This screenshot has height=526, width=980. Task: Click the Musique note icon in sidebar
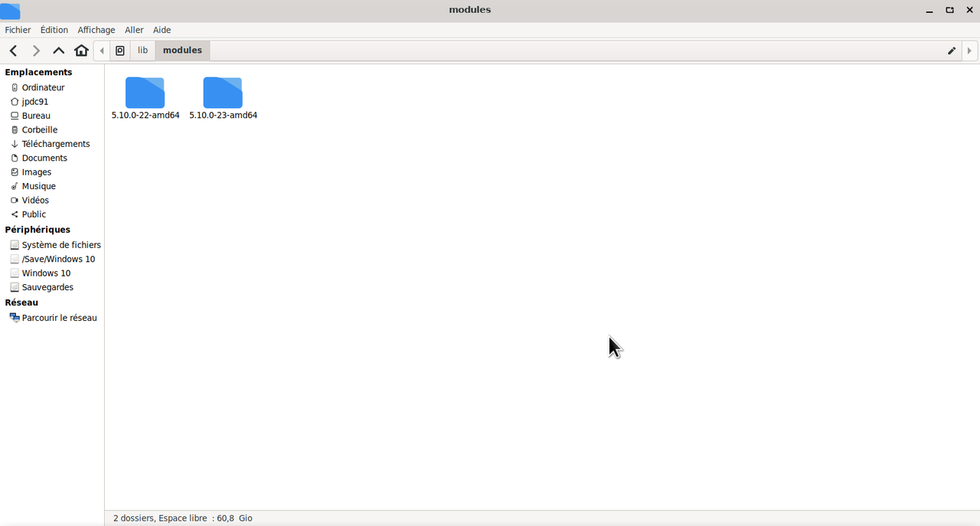coord(15,186)
